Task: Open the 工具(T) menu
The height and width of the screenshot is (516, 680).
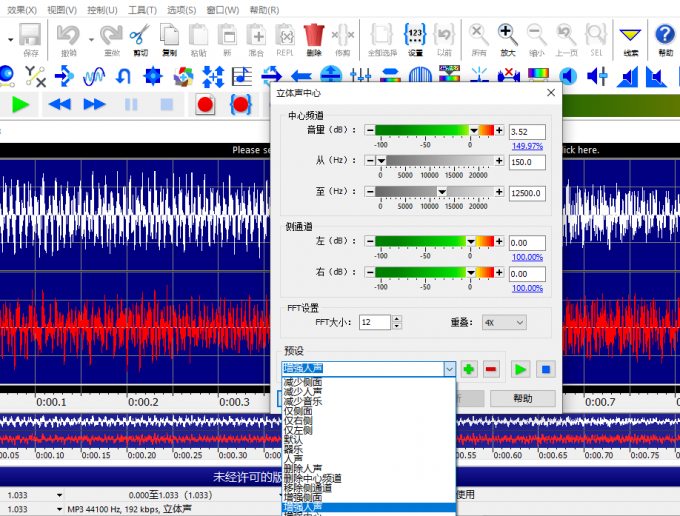Action: [142, 9]
